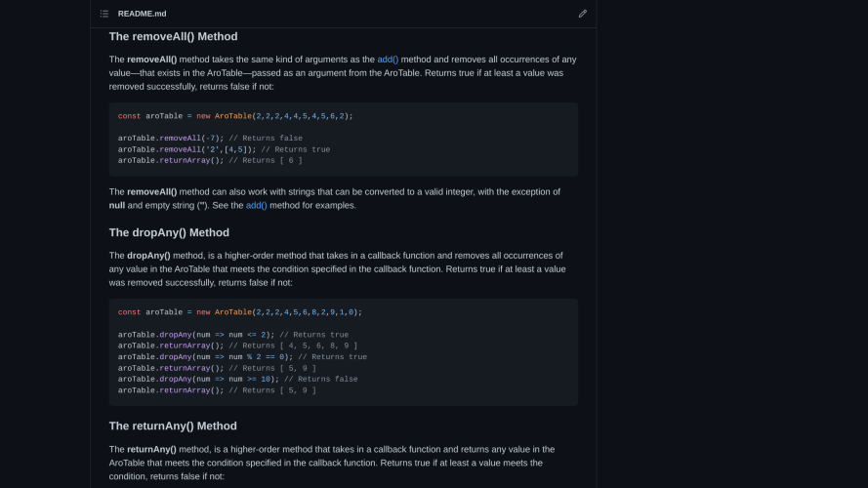Click the AroTable(2,2,2,4,4,5,4,5,6,2) constructor line
This screenshot has height=488, width=868.
tap(235, 116)
